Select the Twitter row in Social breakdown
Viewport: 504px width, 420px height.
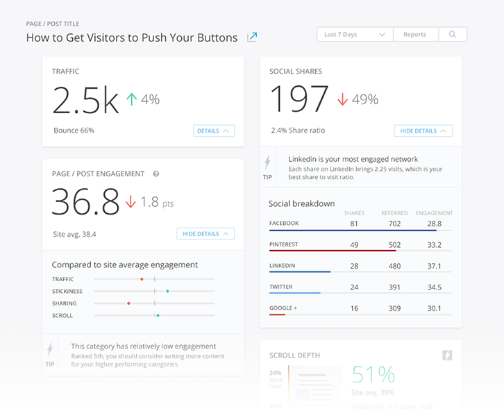[x=360, y=288]
